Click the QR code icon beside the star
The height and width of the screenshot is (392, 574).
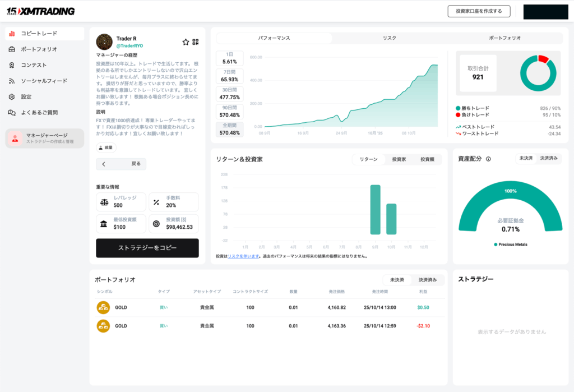[x=196, y=42]
